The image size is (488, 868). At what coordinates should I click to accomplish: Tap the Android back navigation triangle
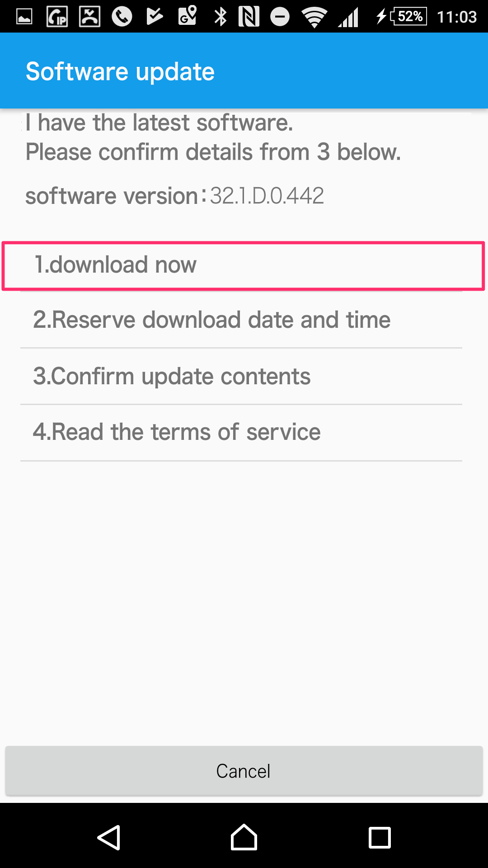109,838
